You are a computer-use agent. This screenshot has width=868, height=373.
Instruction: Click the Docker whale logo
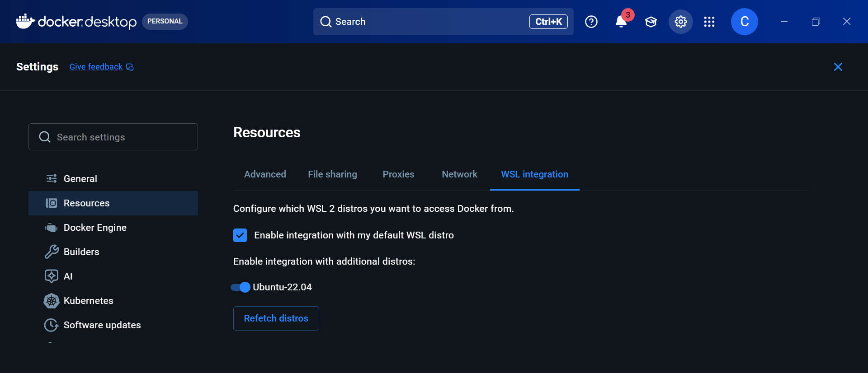(x=25, y=21)
